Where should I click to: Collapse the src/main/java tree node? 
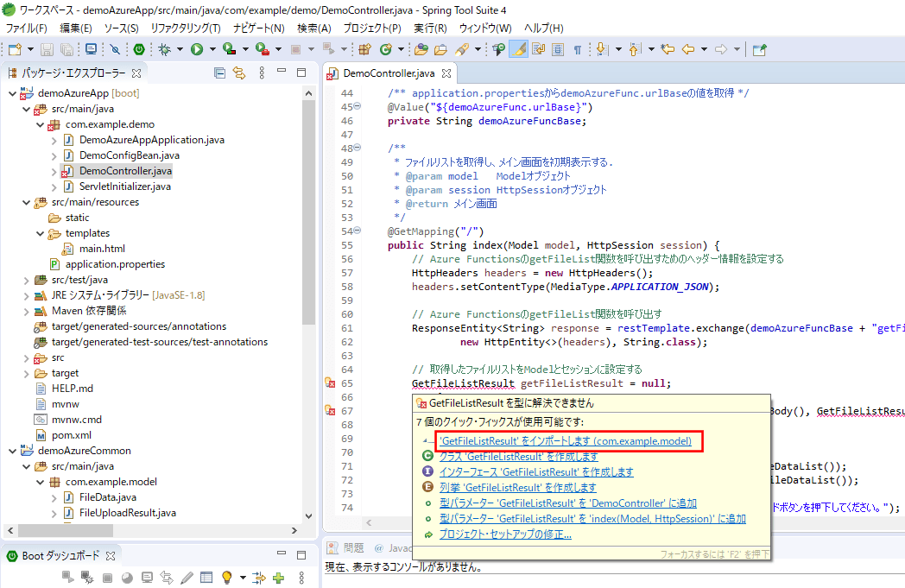click(x=26, y=110)
